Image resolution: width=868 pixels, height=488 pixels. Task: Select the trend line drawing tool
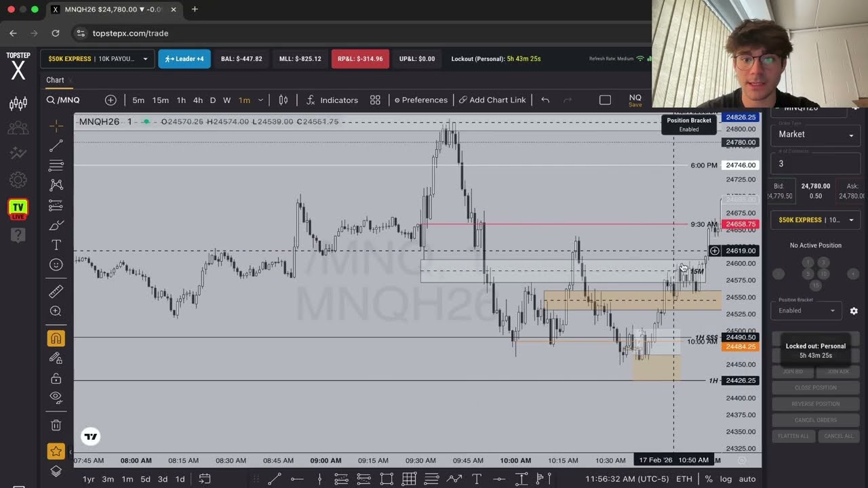point(56,146)
